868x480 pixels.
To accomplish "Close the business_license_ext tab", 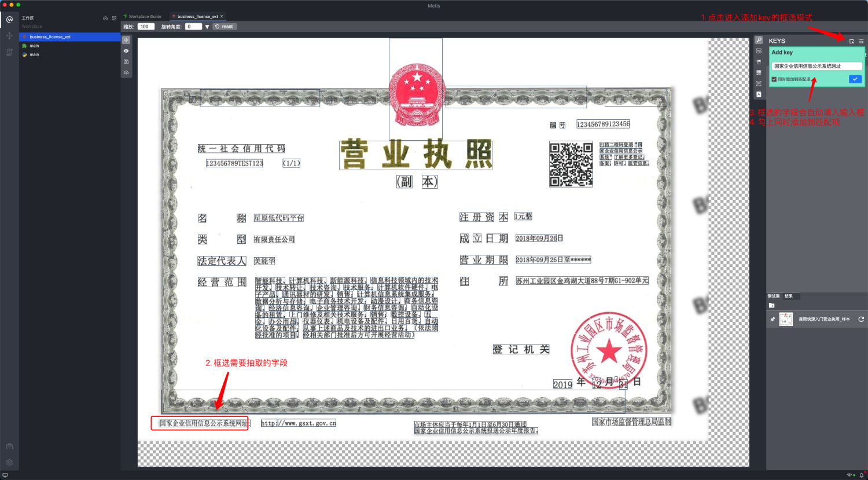I will coord(222,16).
